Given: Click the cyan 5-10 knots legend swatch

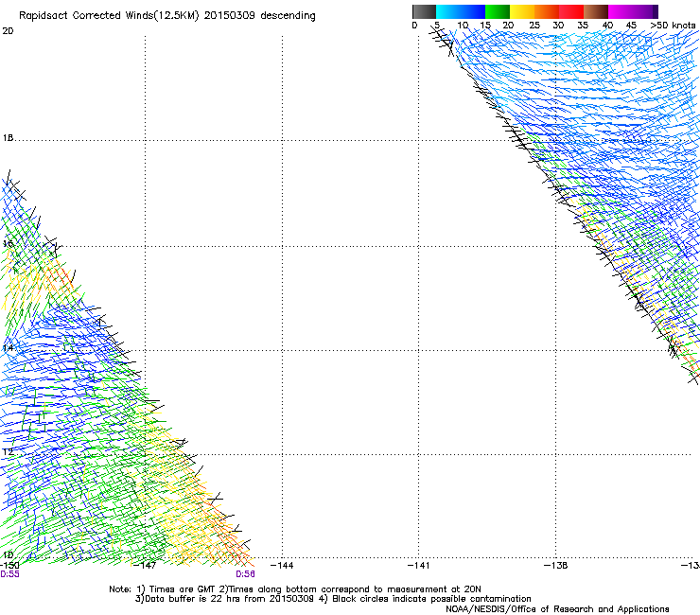Looking at the screenshot, I should 448,11.
